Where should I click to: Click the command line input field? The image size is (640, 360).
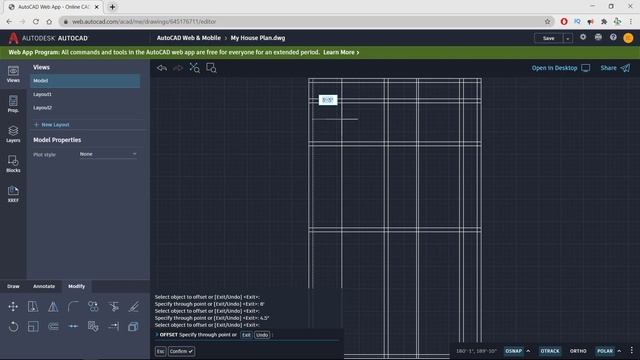pos(247,335)
